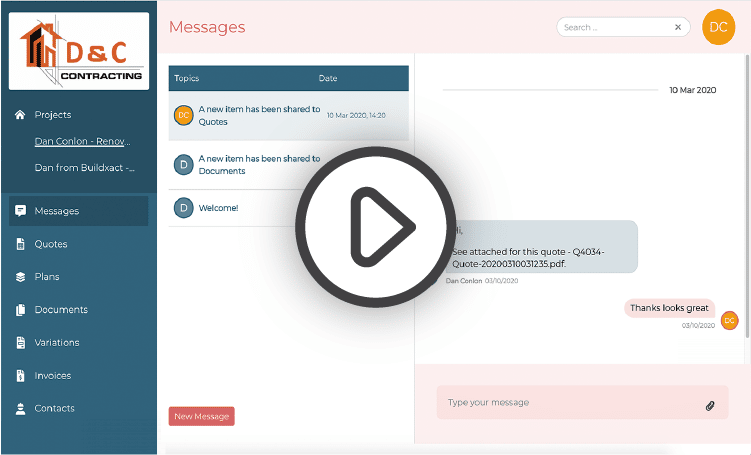This screenshot has width=751, height=455.
Task: Open the topic shared to Documents
Action: 259,165
